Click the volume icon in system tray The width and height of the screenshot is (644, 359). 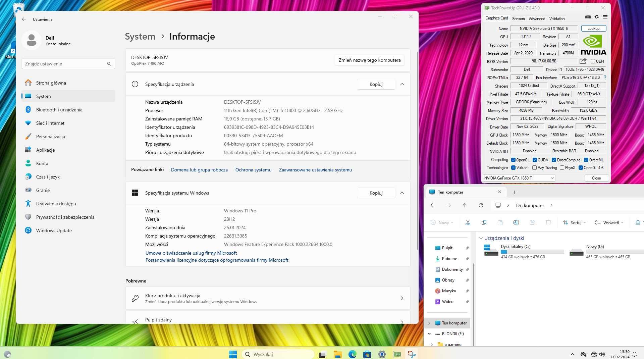pos(602,354)
